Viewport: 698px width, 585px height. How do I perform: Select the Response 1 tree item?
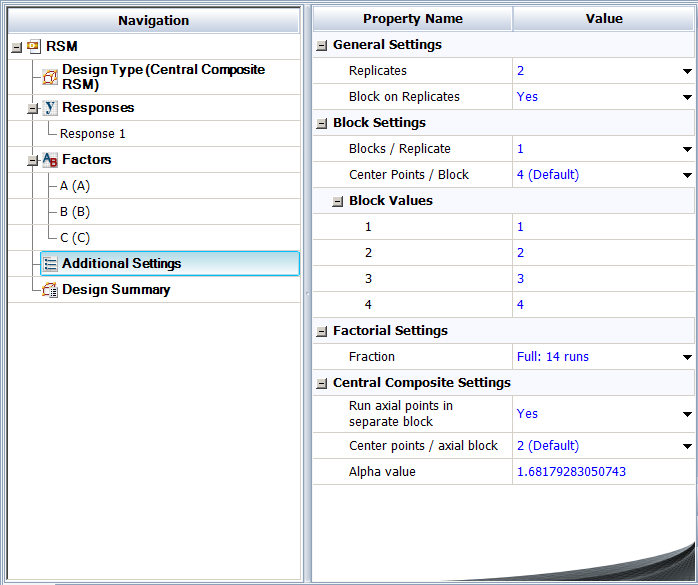coord(93,134)
